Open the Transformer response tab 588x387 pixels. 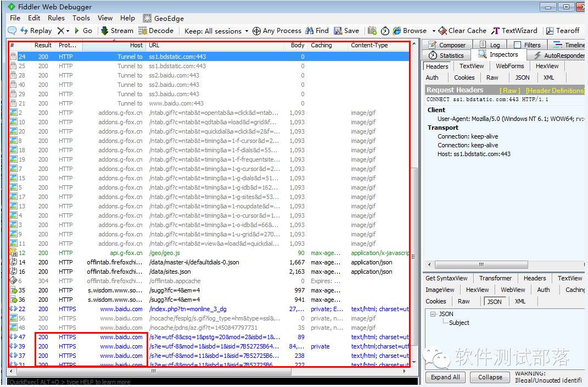tap(495, 279)
